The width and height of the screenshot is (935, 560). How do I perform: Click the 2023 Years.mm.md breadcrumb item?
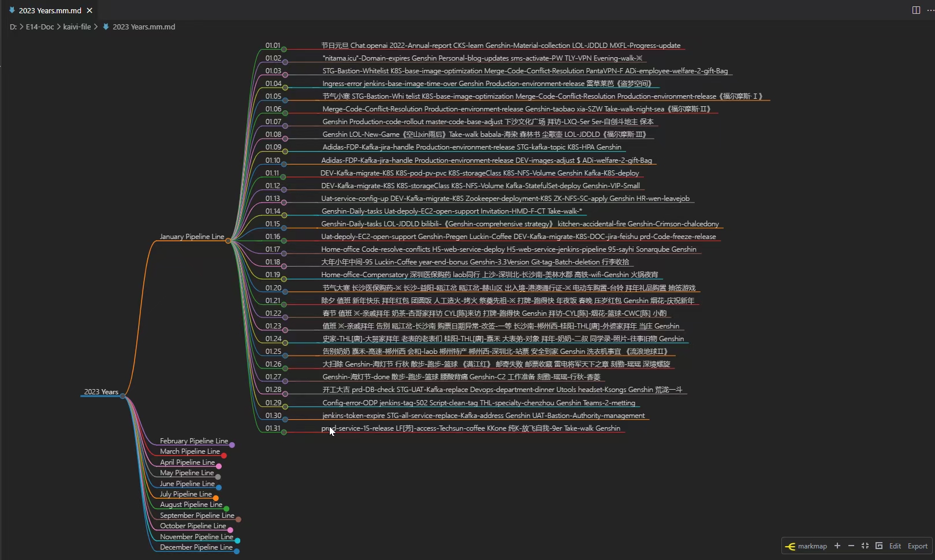[x=144, y=27]
